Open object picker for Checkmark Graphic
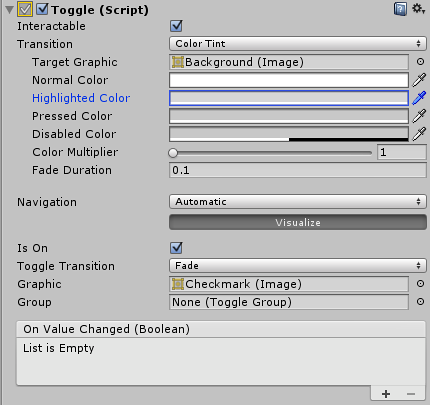Screen dimensions: 430x405 coord(420,284)
